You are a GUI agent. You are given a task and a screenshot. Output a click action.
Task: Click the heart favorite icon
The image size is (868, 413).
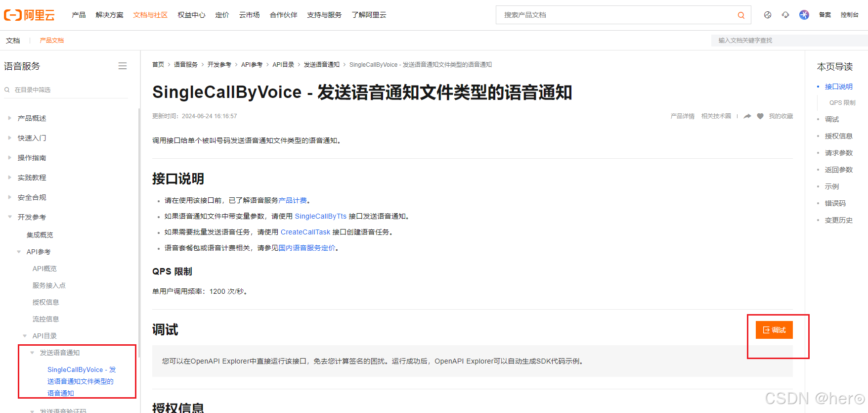click(760, 116)
